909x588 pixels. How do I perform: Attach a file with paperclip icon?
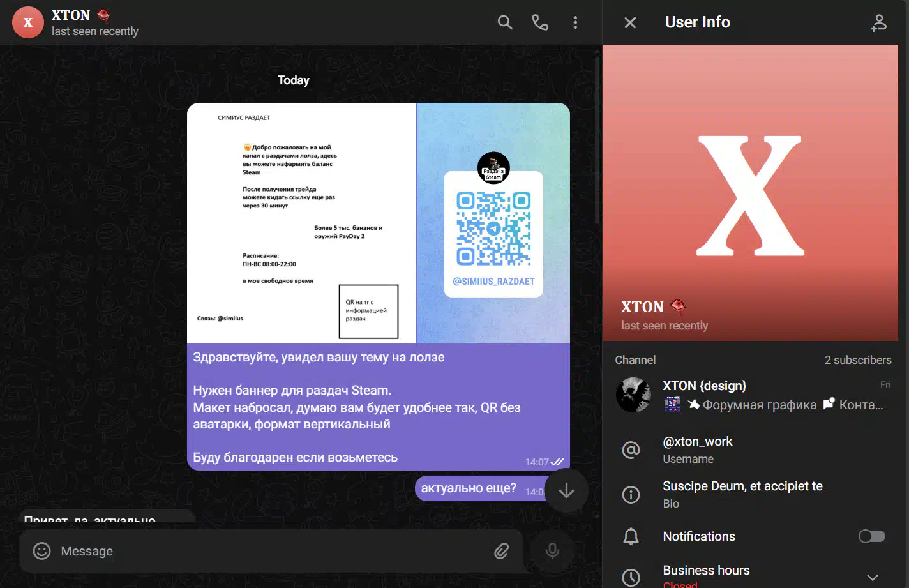click(x=502, y=551)
